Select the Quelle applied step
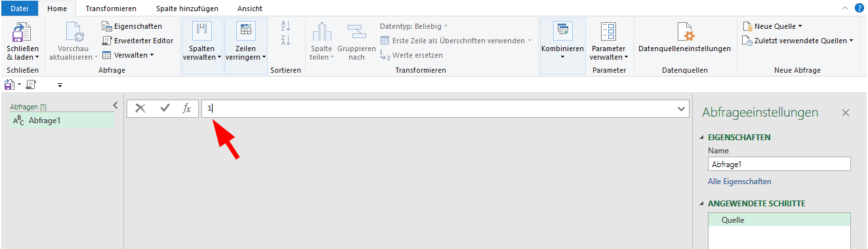The width and height of the screenshot is (868, 249). (779, 220)
